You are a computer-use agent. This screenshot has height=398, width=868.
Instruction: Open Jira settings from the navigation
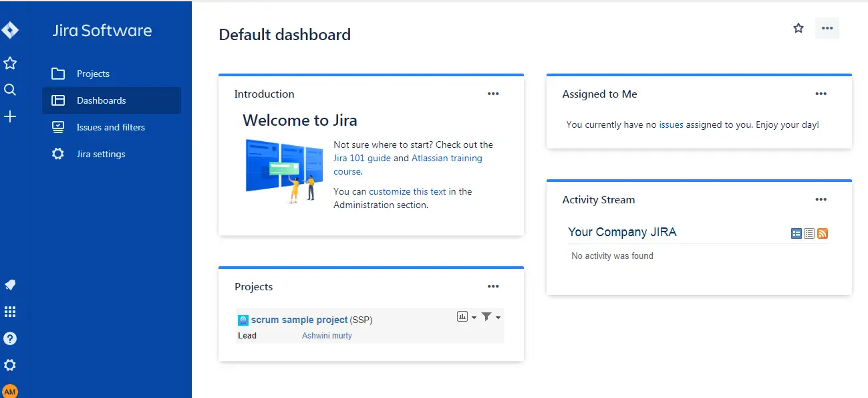[x=101, y=154]
